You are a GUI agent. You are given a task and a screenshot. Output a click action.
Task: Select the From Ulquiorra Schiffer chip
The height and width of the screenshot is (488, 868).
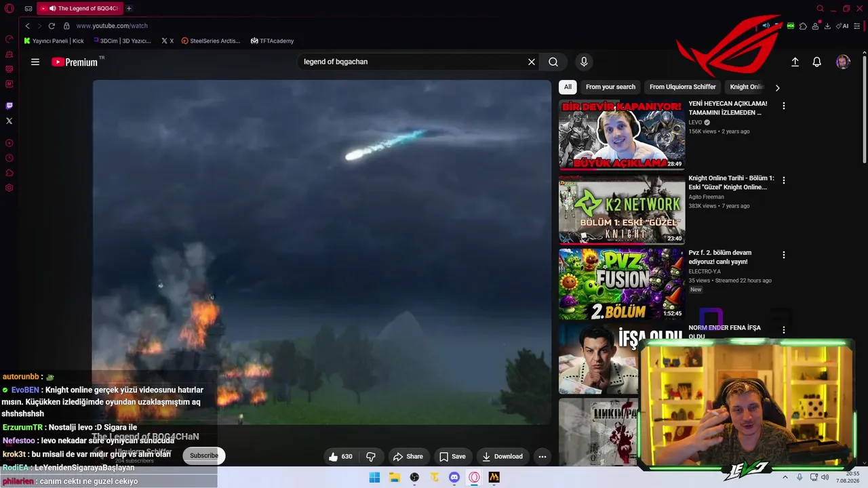pos(683,87)
